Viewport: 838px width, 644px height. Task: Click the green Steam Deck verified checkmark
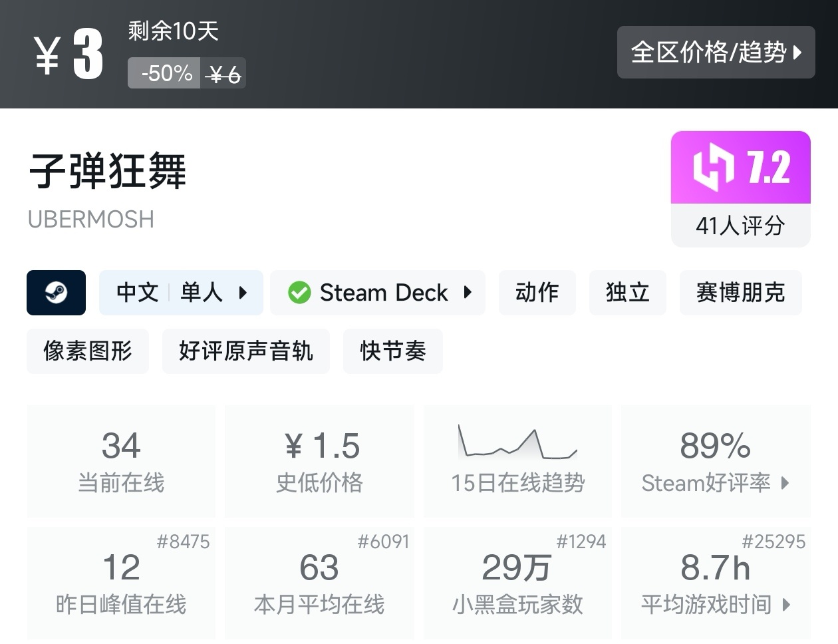299,293
